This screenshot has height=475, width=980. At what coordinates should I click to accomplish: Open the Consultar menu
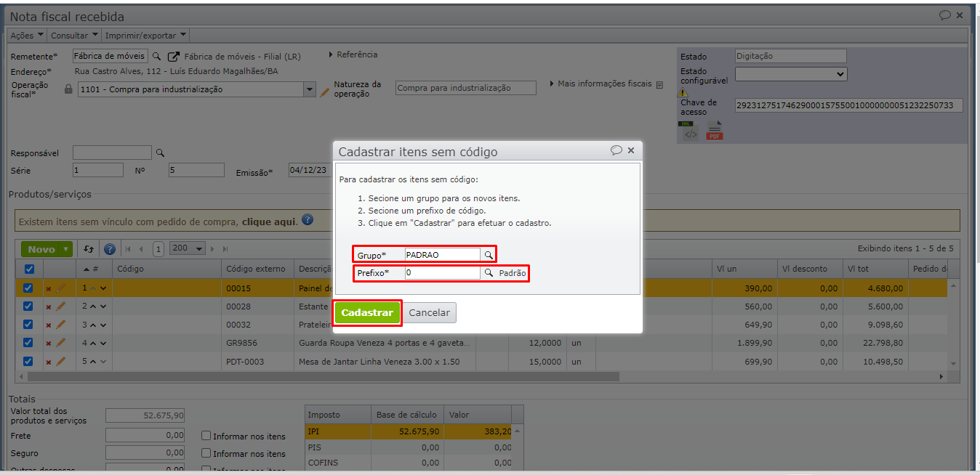73,35
